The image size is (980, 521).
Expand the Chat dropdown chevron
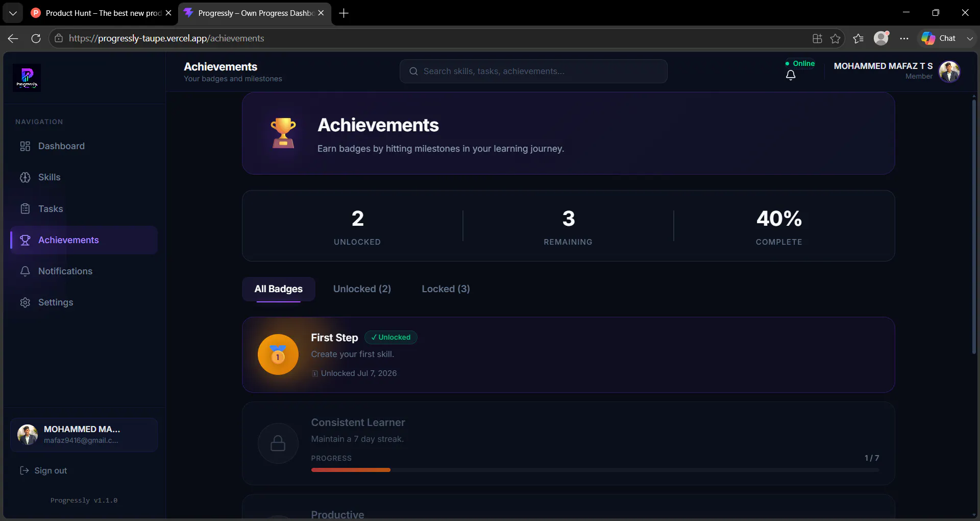click(970, 38)
